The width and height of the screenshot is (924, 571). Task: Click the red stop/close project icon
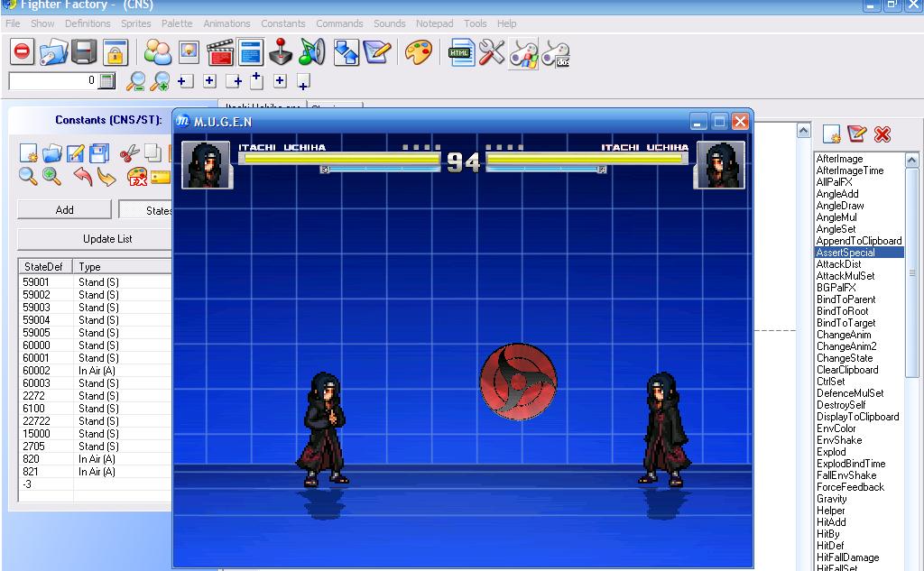point(22,51)
